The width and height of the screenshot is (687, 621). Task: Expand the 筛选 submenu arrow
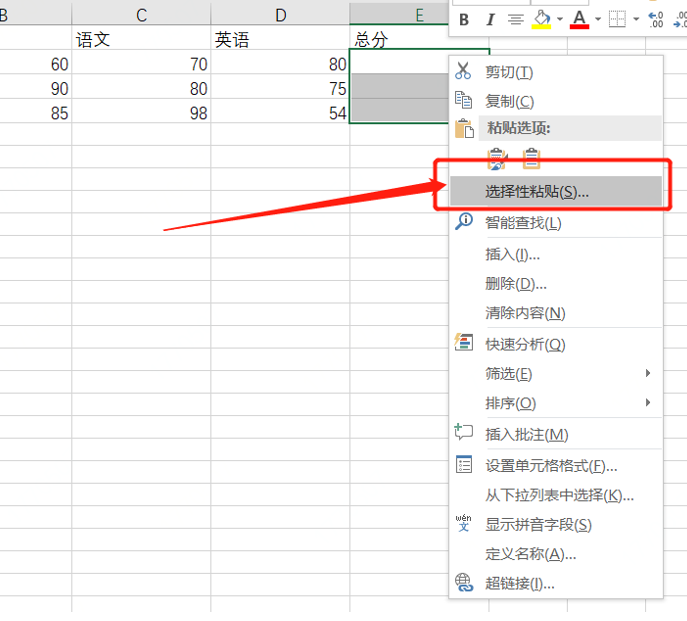[x=648, y=373]
